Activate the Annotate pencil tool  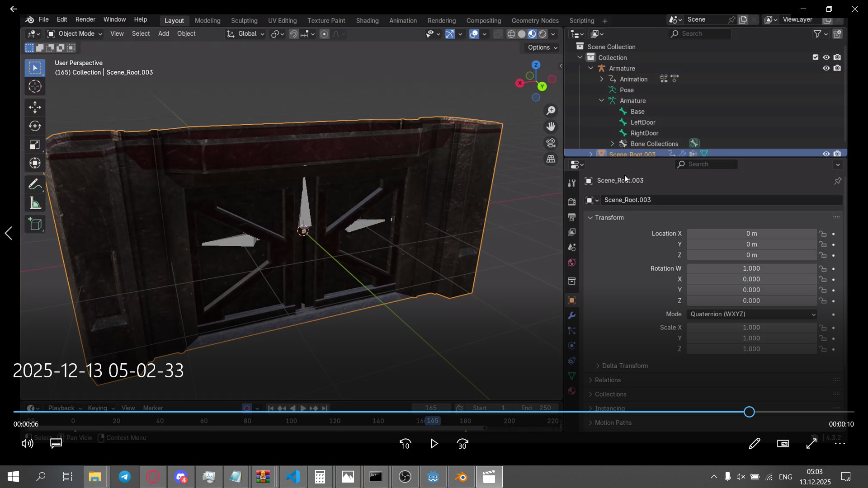(x=35, y=184)
